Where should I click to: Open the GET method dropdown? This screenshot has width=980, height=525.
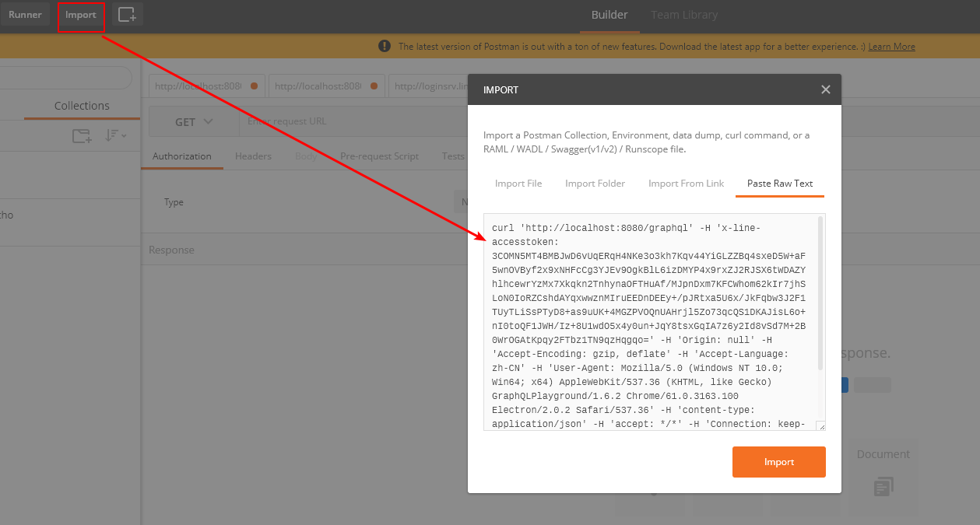(194, 121)
